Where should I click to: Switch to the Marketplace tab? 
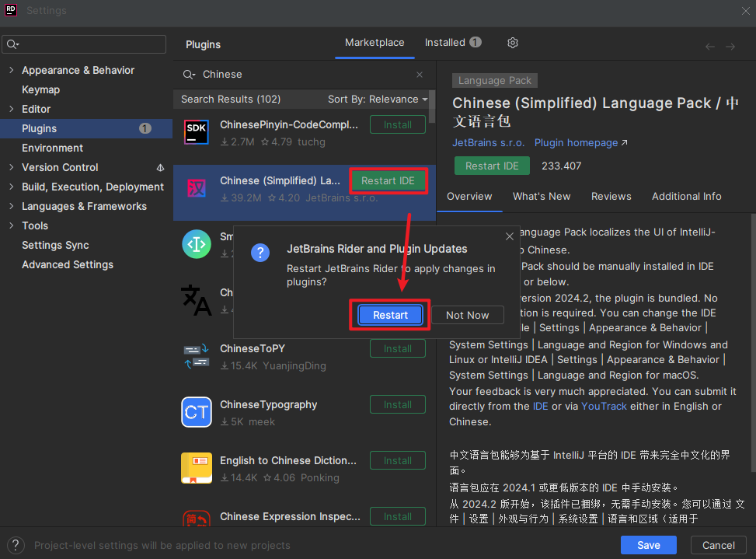coord(375,43)
